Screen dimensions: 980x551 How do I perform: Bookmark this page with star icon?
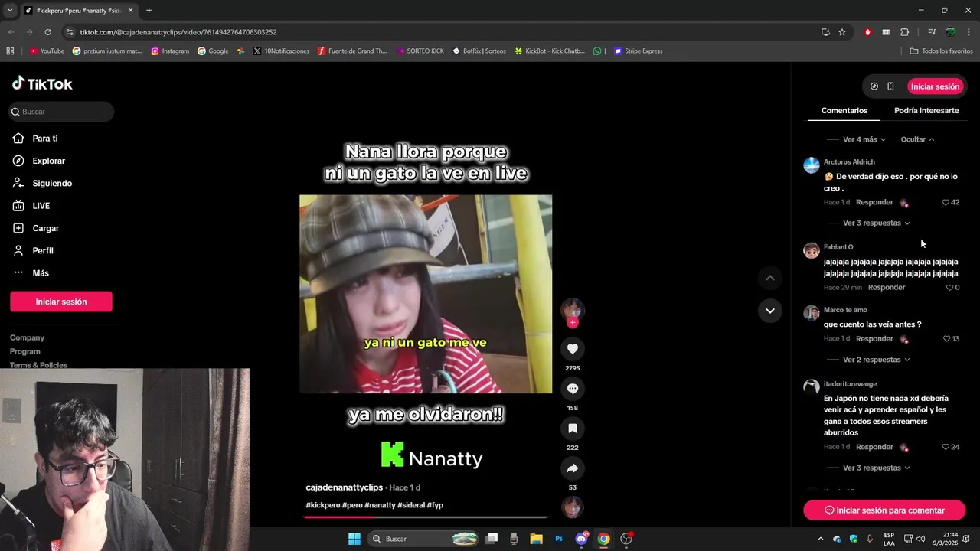tap(842, 32)
